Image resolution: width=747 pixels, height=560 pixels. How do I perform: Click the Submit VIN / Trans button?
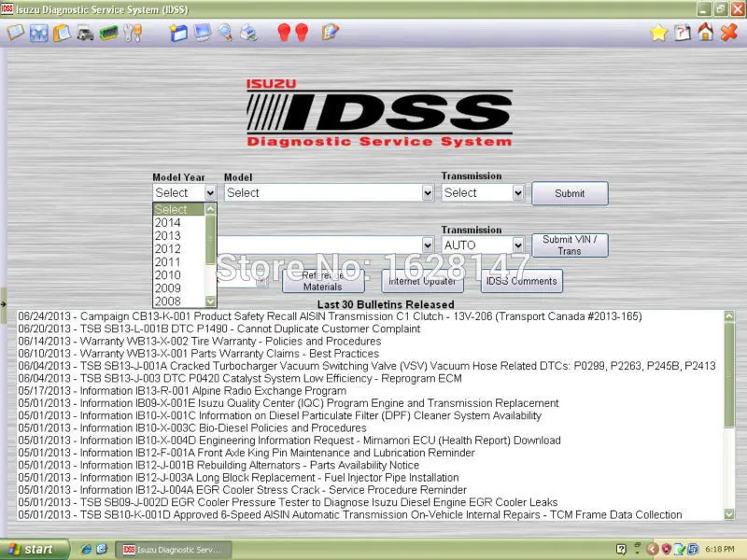570,245
